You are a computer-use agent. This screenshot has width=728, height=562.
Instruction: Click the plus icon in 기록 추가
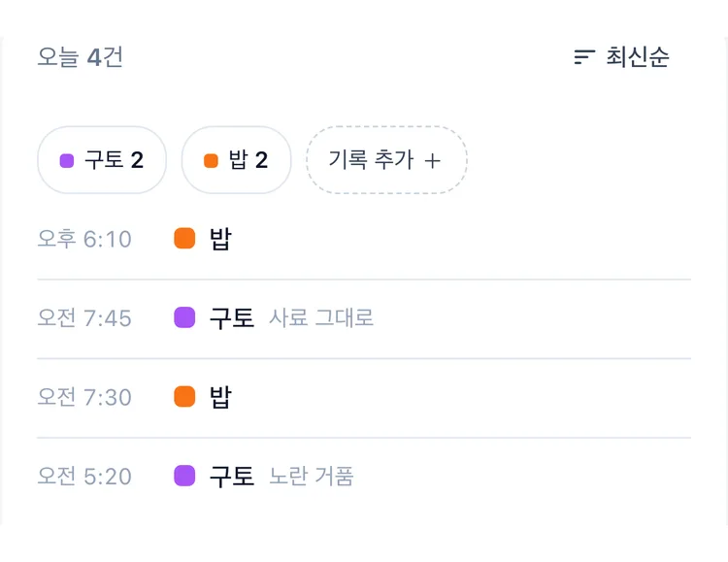[432, 161]
